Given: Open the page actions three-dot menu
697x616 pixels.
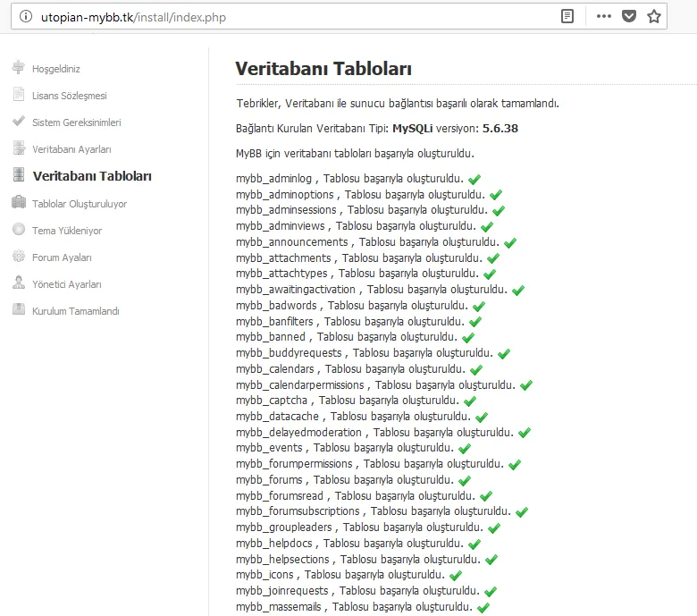Looking at the screenshot, I should (604, 16).
